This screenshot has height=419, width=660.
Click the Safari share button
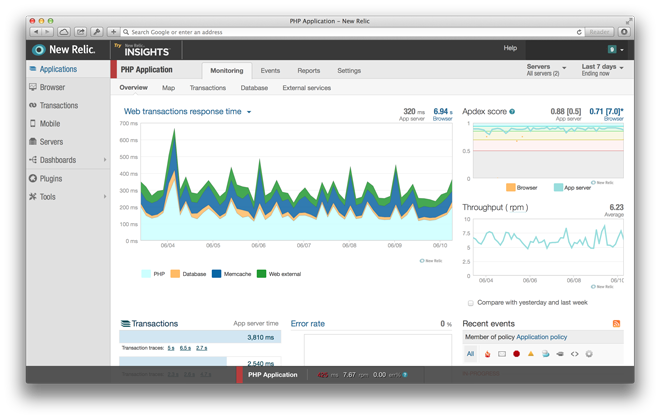[80, 32]
